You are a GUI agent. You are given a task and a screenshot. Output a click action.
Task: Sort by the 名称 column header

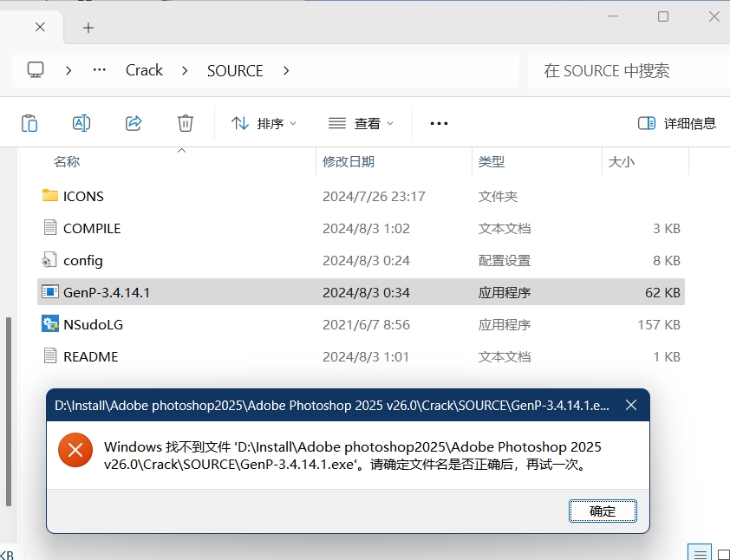67,161
